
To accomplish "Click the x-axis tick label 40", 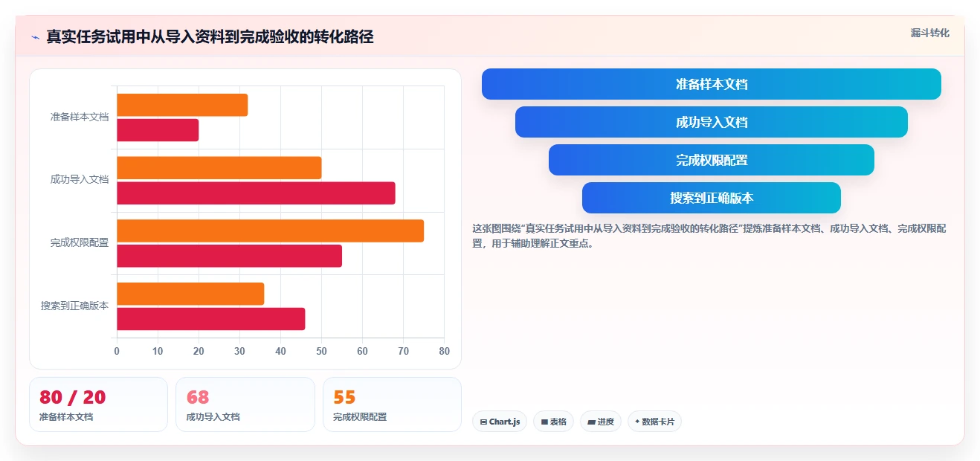I will (280, 351).
